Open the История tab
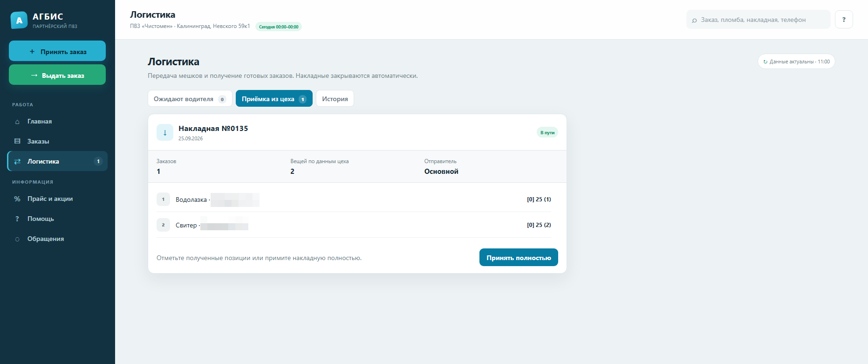 (x=335, y=99)
